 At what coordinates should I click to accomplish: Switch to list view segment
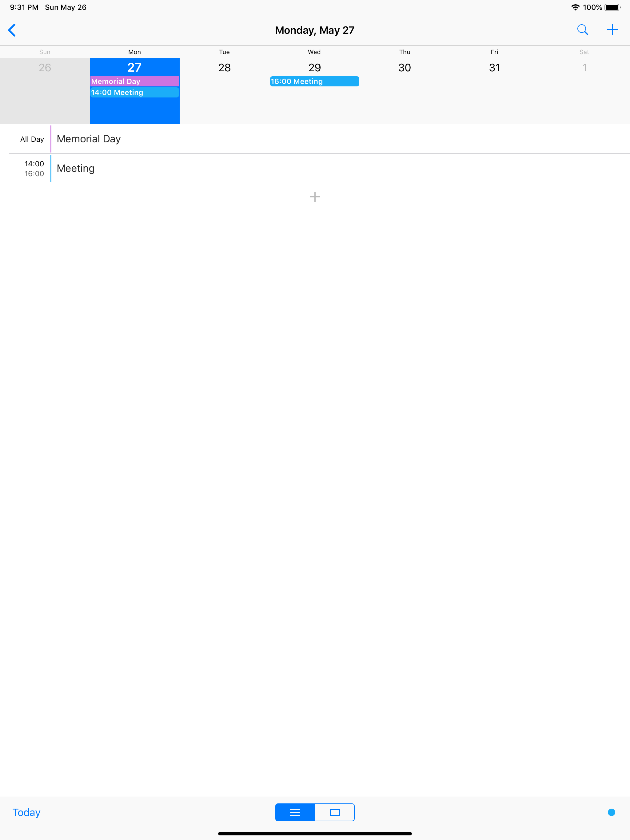295,812
